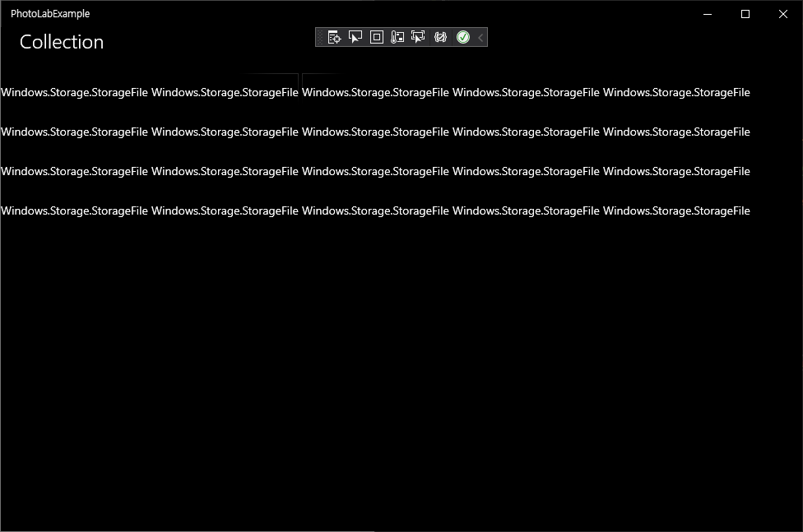Select middle StorageFile item in the second row

pos(375,132)
